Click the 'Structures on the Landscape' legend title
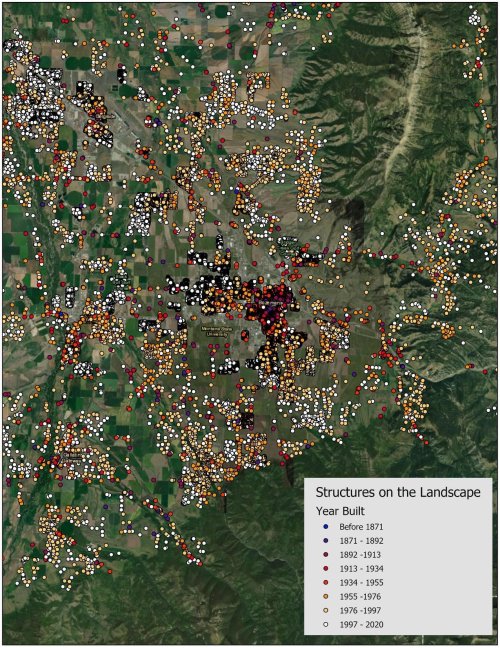 click(x=398, y=492)
